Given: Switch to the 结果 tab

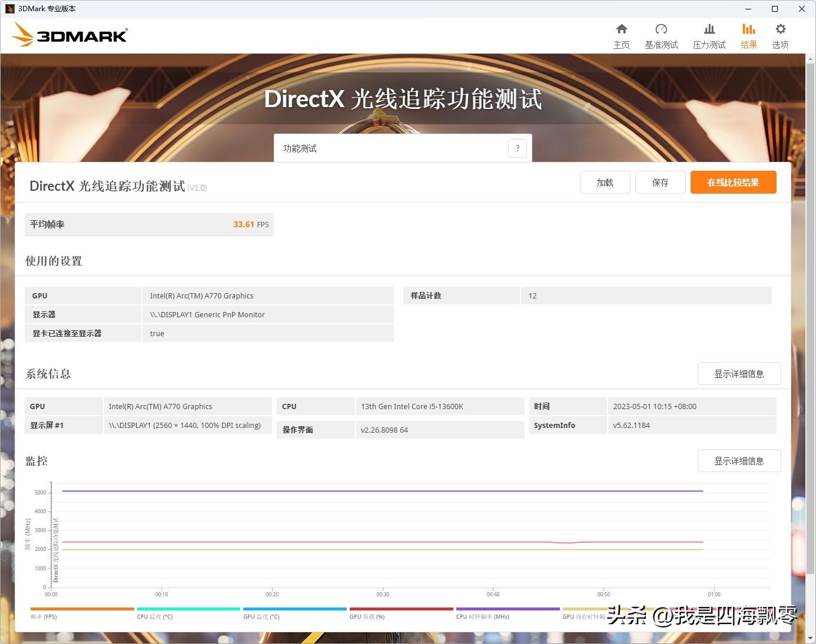Looking at the screenshot, I should pos(748,35).
